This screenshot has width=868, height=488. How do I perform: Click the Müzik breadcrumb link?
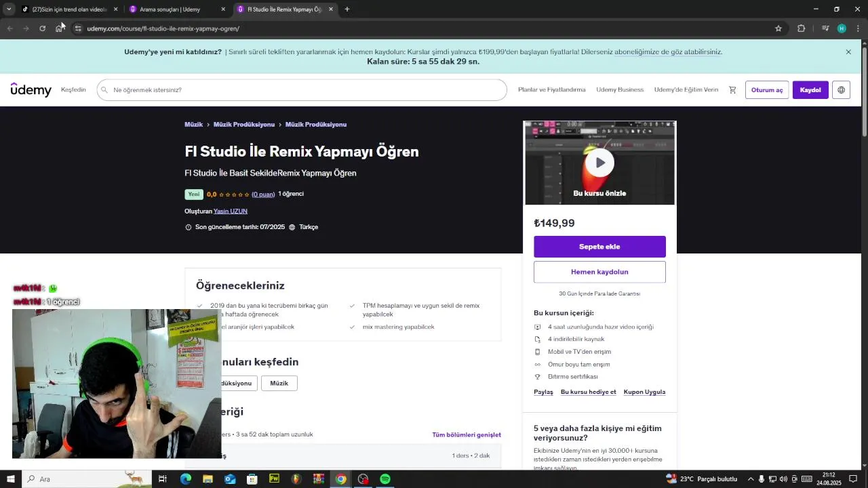pos(194,125)
